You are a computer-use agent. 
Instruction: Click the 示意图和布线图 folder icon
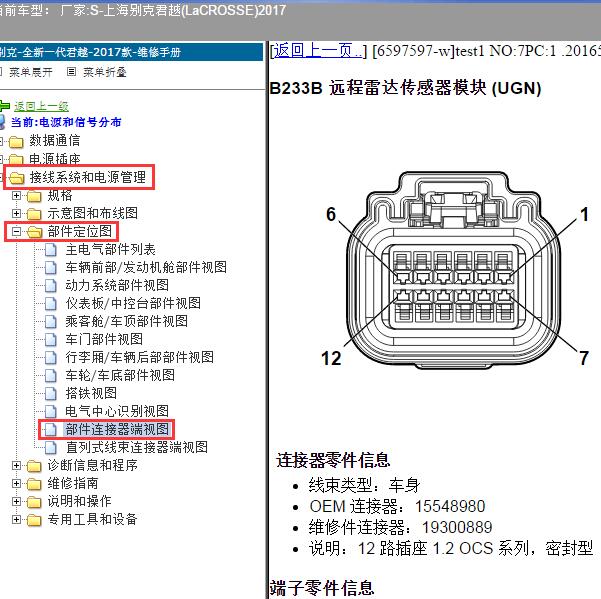(34, 214)
